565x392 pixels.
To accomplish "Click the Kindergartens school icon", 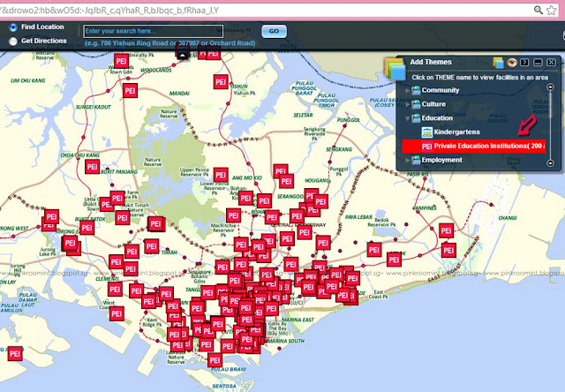I will pos(427,132).
